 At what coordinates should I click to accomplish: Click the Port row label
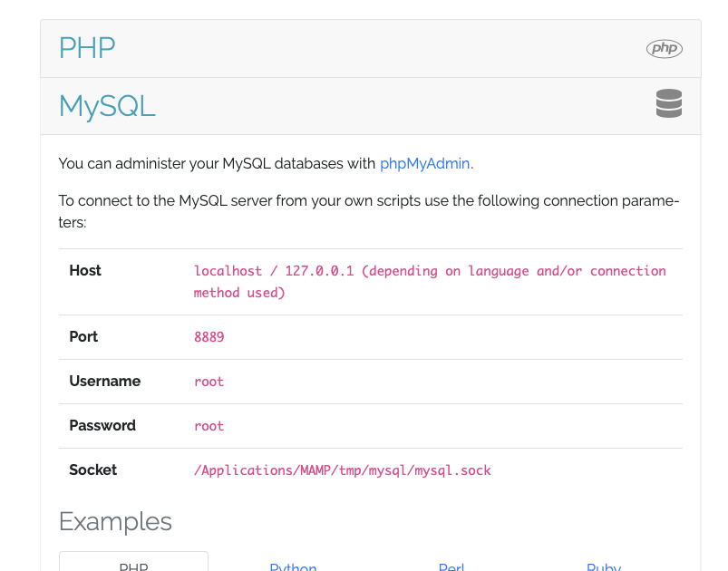(83, 336)
